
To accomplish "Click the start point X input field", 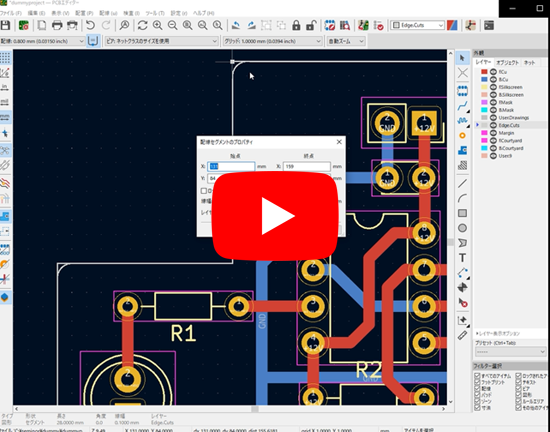I will [231, 166].
